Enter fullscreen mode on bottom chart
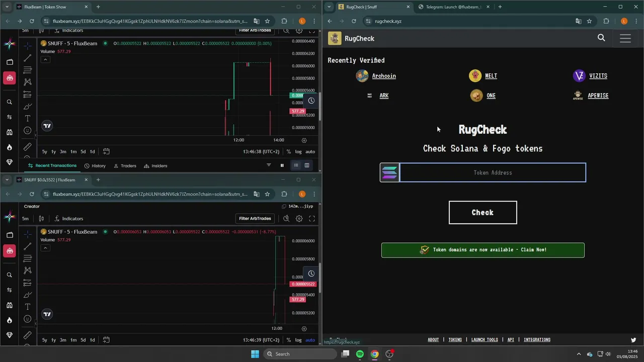Image resolution: width=644 pixels, height=362 pixels. click(312, 218)
